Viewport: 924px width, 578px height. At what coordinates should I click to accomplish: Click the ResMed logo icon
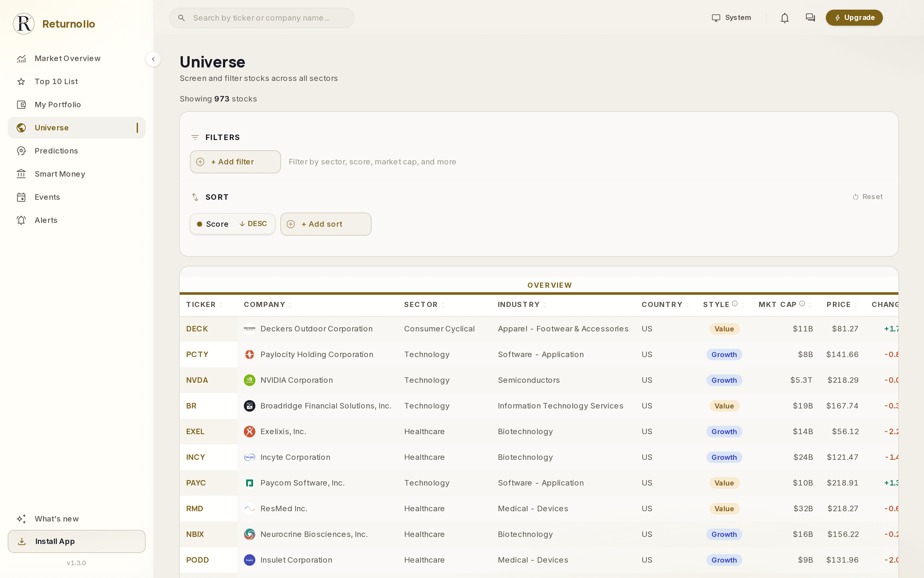tap(249, 508)
